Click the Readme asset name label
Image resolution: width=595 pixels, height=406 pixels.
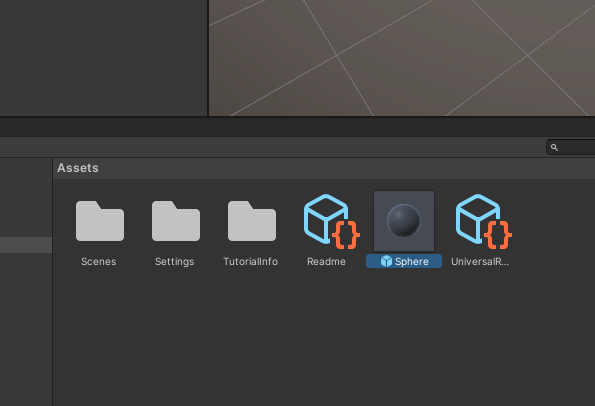(326, 261)
